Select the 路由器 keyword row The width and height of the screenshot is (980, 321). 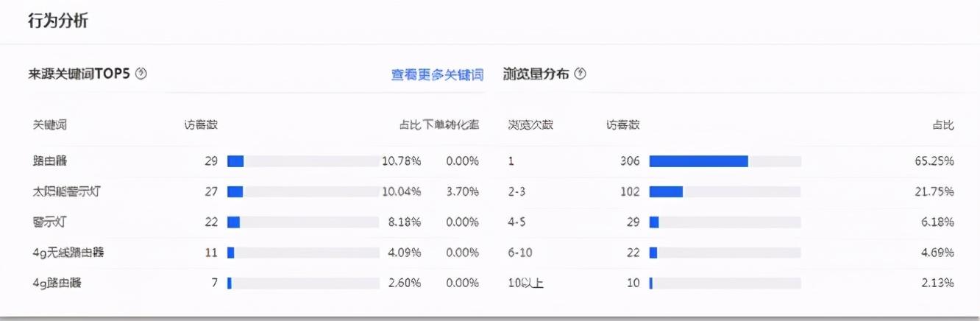click(50, 160)
